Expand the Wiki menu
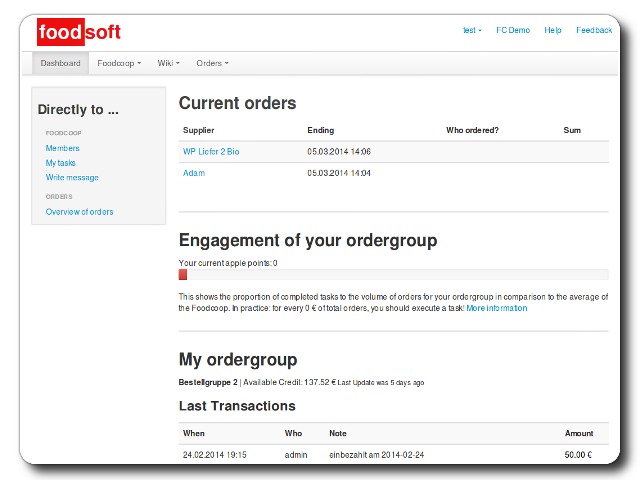Screen dimensions: 640x480 tap(168, 63)
